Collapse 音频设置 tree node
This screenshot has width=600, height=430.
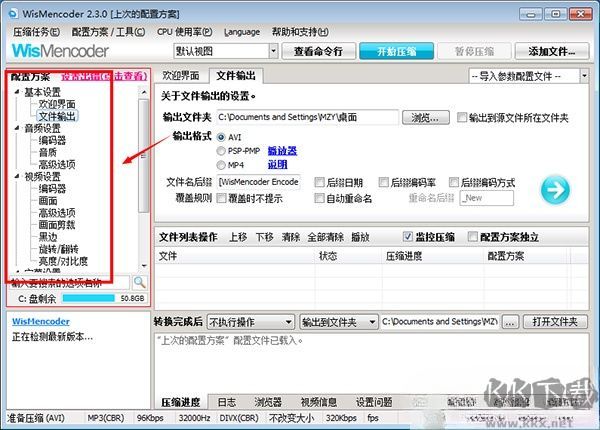click(x=17, y=128)
